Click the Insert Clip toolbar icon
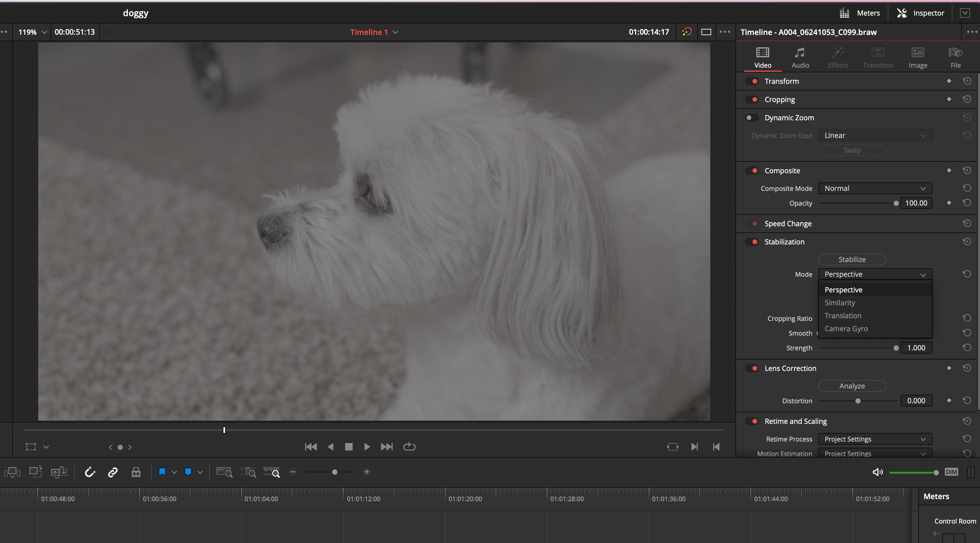Screen dimensions: 980x543 (x=12, y=472)
